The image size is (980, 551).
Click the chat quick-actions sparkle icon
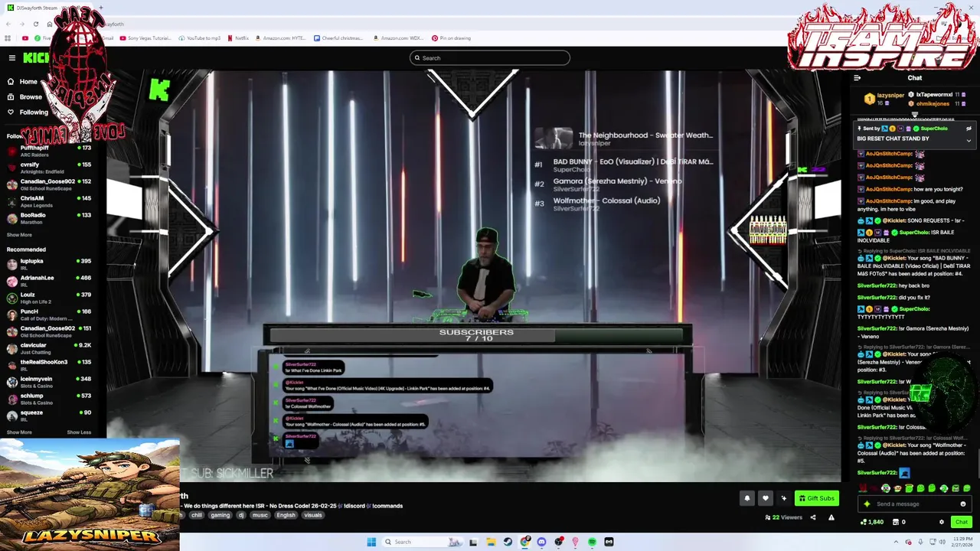point(867,504)
